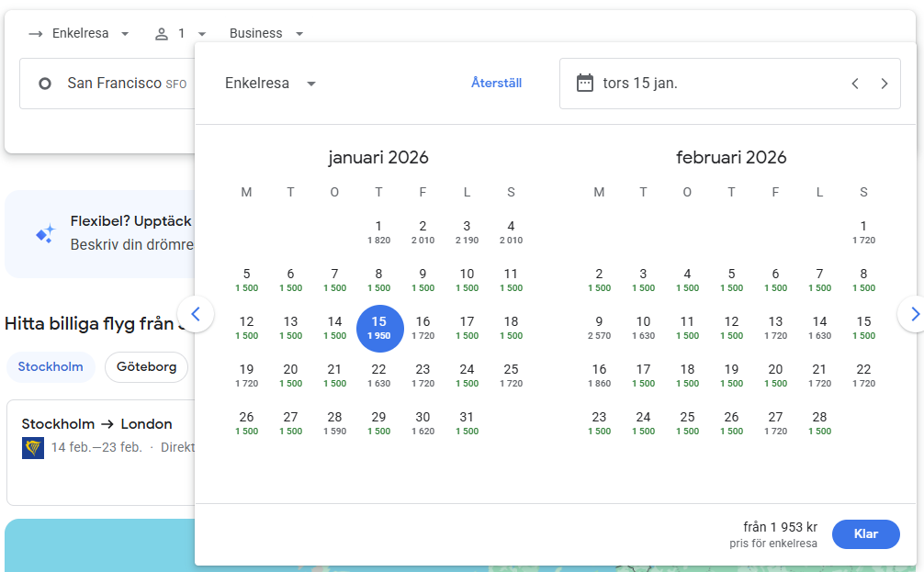Screen dimensions: 924x572
Task: Click the passenger person icon
Action: [162, 34]
